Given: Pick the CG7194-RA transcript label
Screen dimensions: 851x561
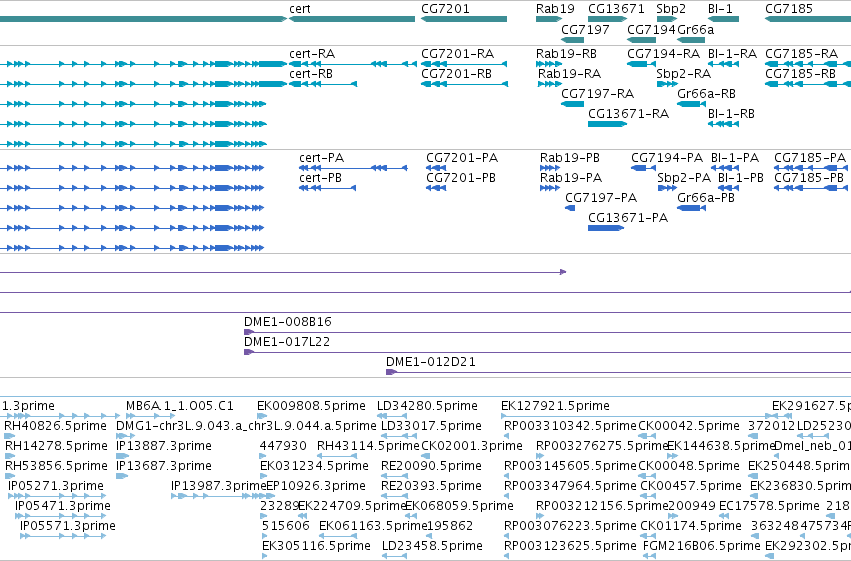Looking at the screenshot, I should (663, 54).
